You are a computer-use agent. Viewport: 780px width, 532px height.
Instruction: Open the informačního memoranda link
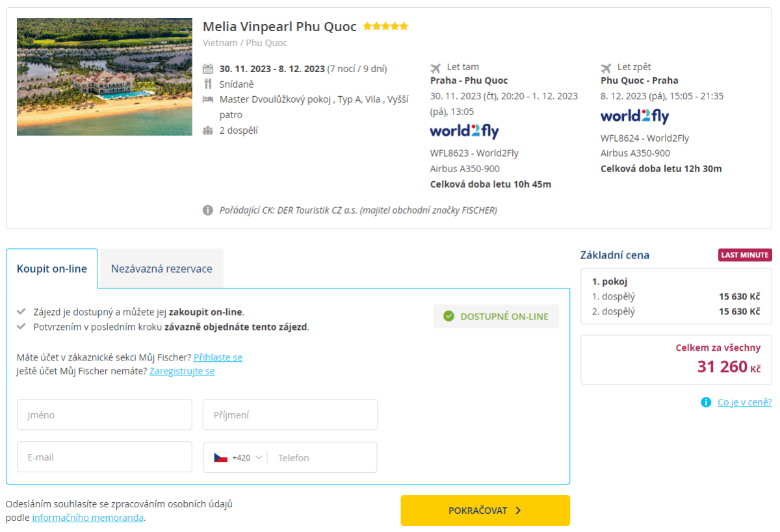(x=88, y=518)
